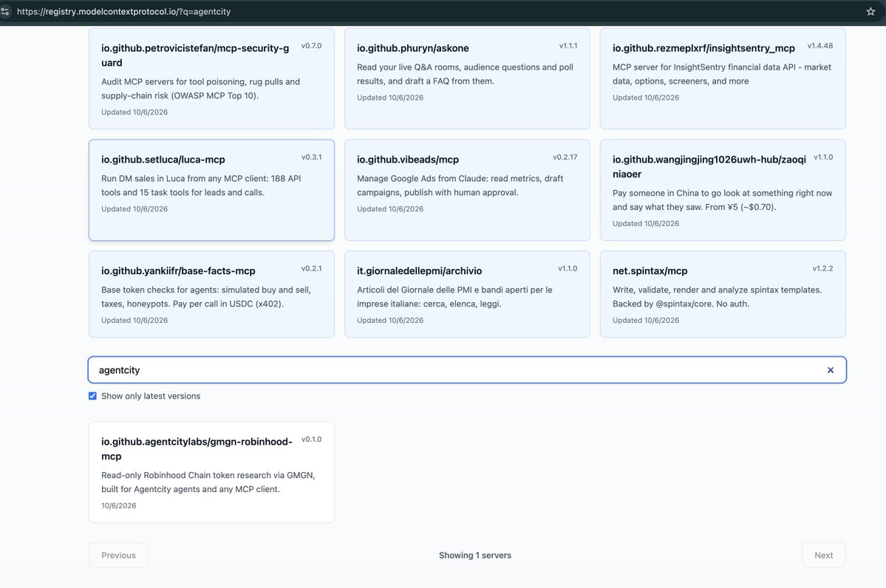Open the site settings icon beside URL
This screenshot has height=588, width=886.
5,11
